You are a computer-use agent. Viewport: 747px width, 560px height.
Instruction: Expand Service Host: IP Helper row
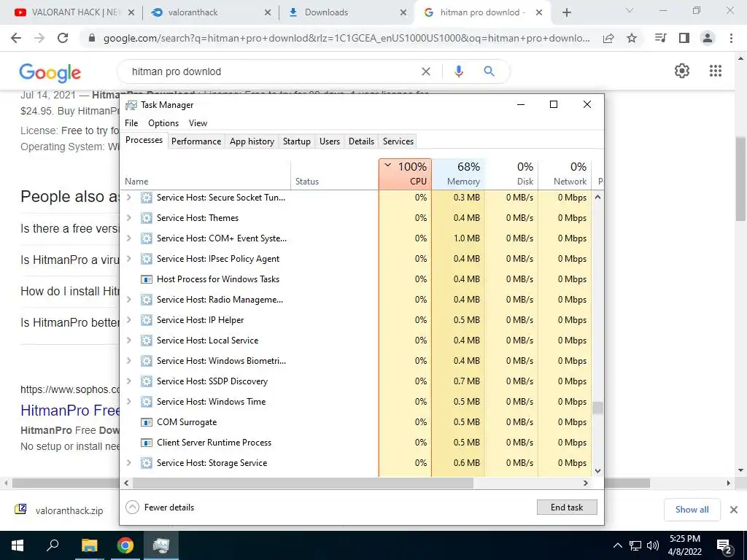[x=128, y=320]
